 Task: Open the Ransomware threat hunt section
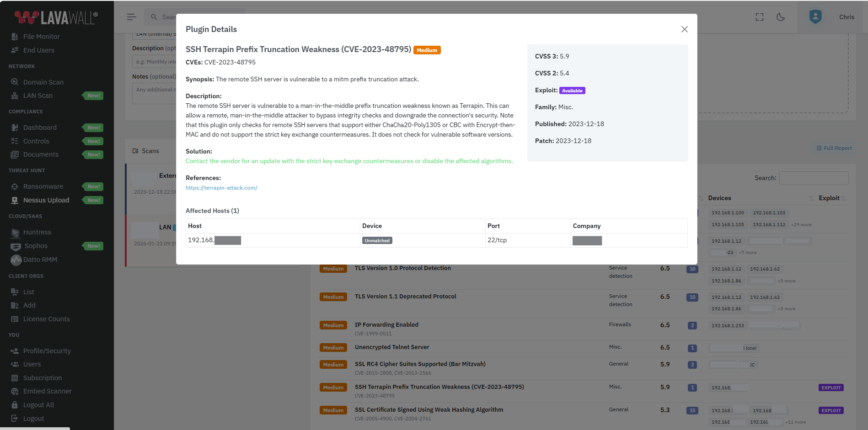click(43, 186)
